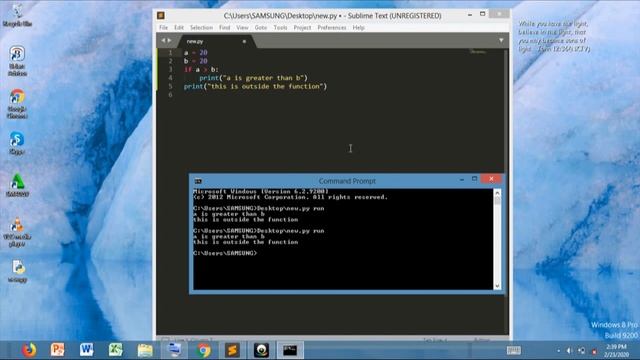Image resolution: width=640 pixels, height=360 pixels.
Task: Place cursor on line 2 'b = 20'
Action: click(x=196, y=61)
